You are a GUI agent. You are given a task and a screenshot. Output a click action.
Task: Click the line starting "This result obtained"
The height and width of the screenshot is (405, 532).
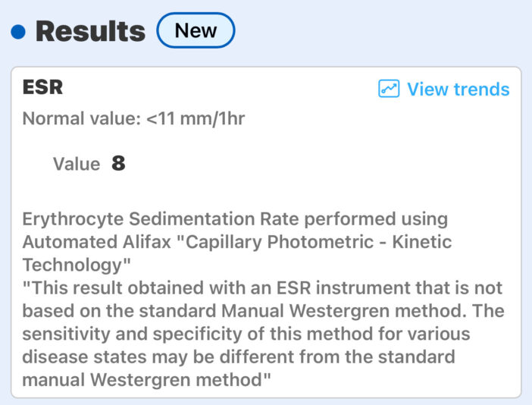point(262,288)
